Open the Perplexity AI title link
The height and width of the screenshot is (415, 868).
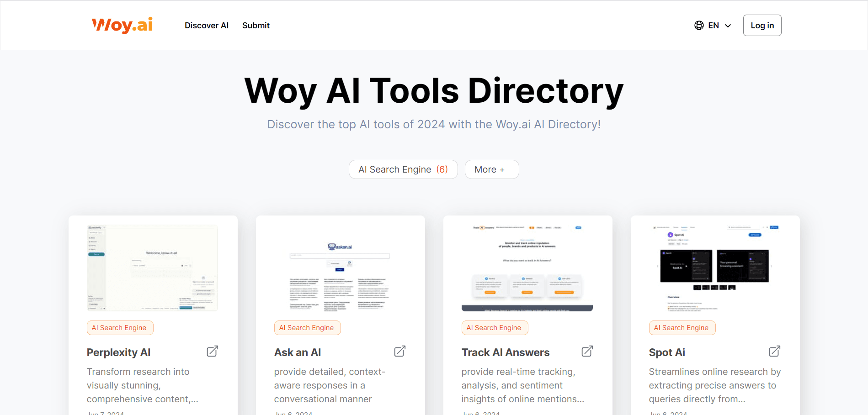click(118, 352)
